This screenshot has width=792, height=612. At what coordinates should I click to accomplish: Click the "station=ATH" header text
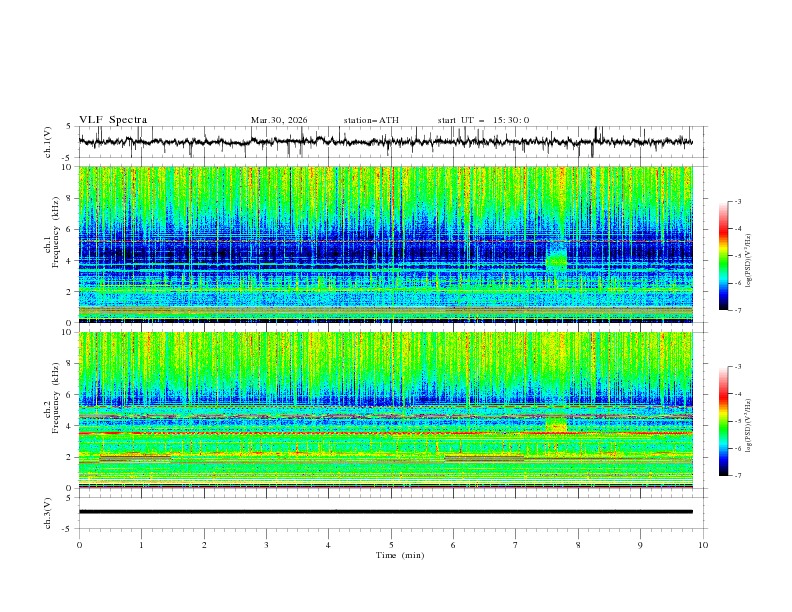click(x=371, y=120)
